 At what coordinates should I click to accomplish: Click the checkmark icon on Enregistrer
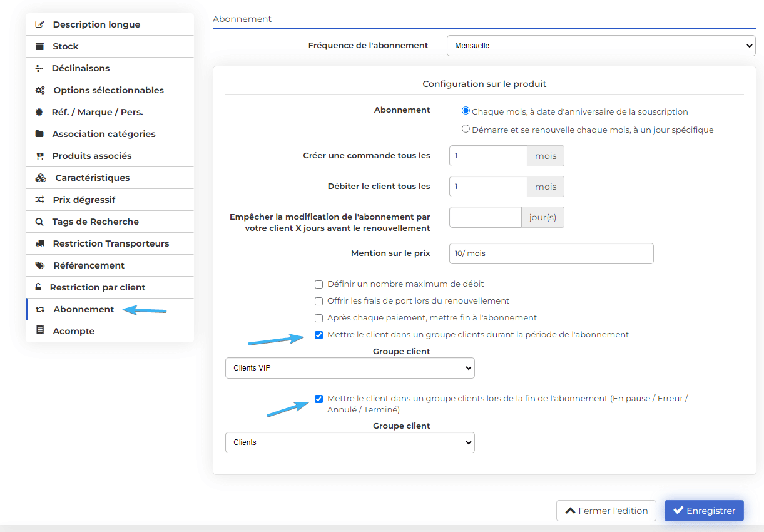[678, 510]
